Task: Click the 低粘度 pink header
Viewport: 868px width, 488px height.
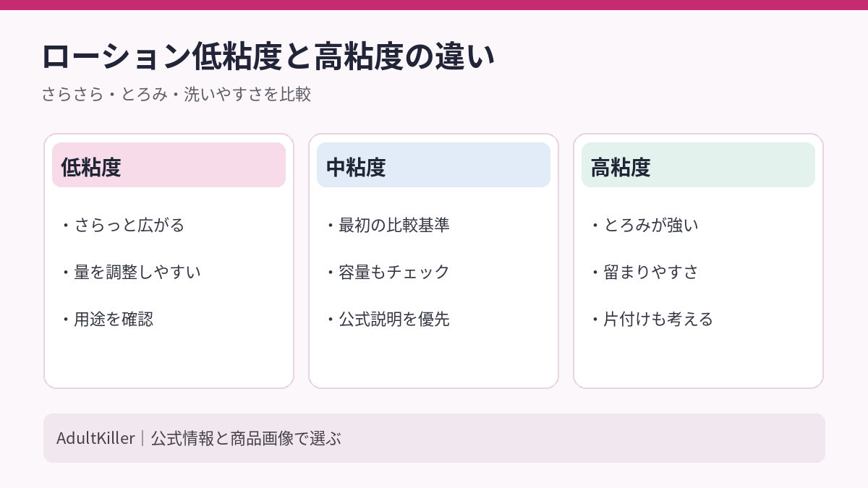Action: [169, 165]
